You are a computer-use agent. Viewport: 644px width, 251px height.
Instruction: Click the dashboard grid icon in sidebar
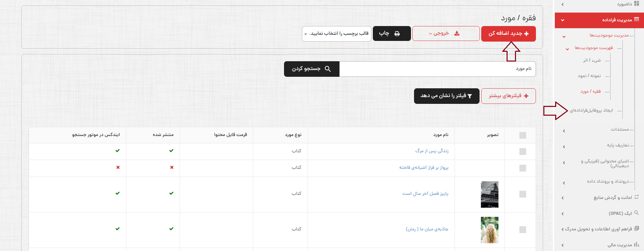pyautogui.click(x=637, y=4)
